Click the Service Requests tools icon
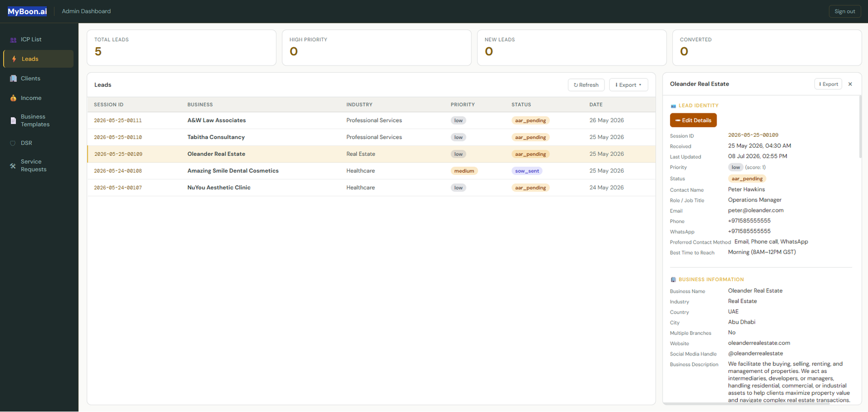Viewport: 868px width, 412px height. click(x=13, y=166)
